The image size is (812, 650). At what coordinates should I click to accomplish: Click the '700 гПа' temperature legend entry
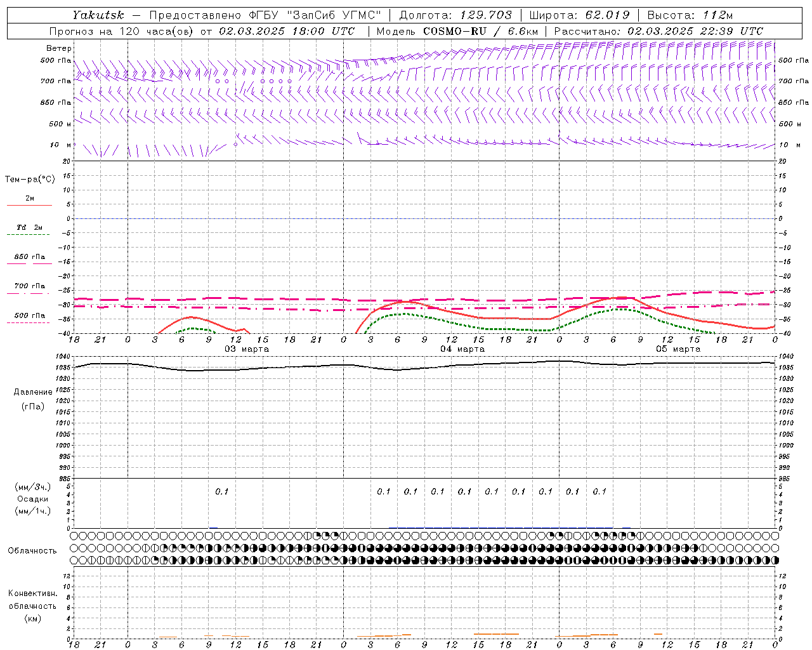[29, 286]
